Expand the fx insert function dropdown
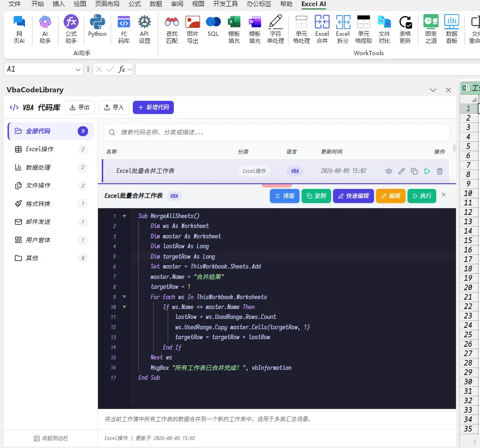 click(130, 70)
